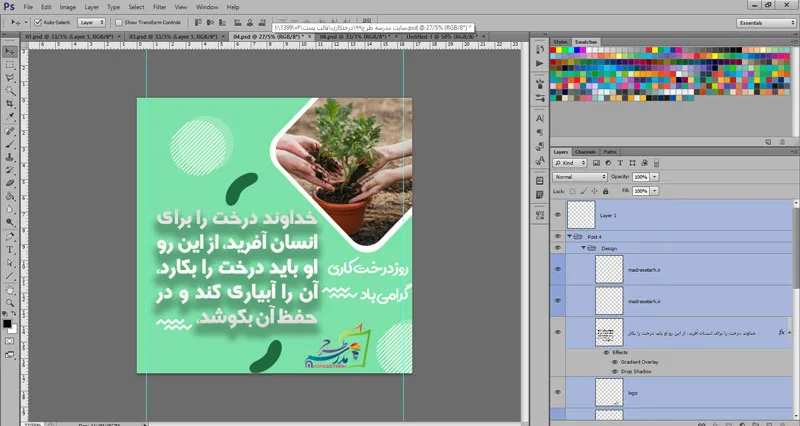The width and height of the screenshot is (800, 426).
Task: Select the Hand tool
Action: pos(9,290)
